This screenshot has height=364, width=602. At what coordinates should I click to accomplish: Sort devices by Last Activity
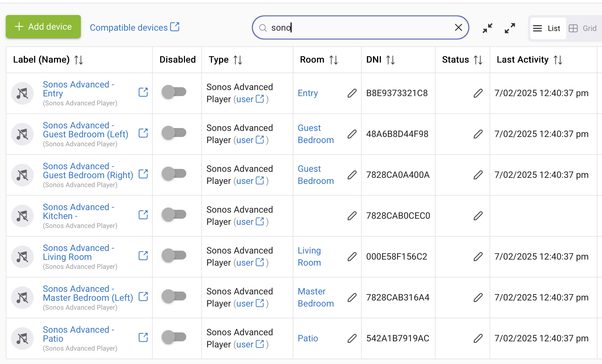[558, 60]
